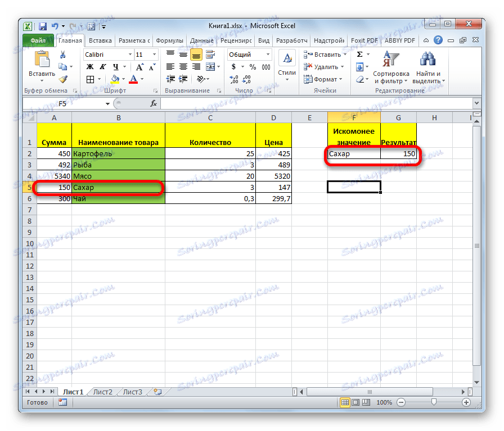Click zoom in plus button
The height and width of the screenshot is (431, 504).
(x=466, y=402)
